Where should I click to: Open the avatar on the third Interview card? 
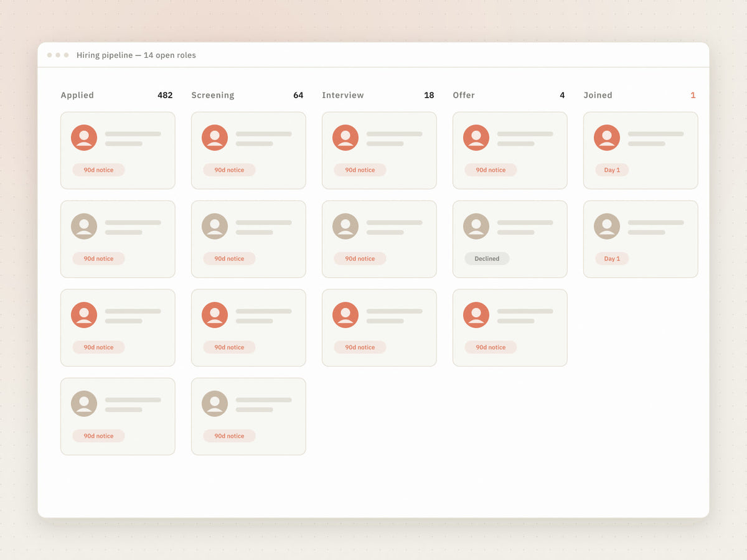click(345, 315)
